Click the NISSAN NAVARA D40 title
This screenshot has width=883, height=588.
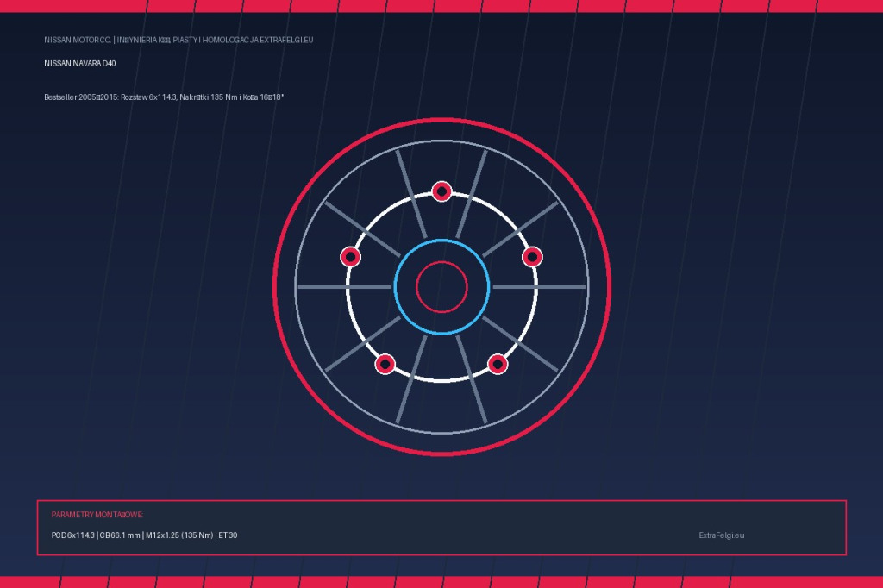click(x=80, y=64)
